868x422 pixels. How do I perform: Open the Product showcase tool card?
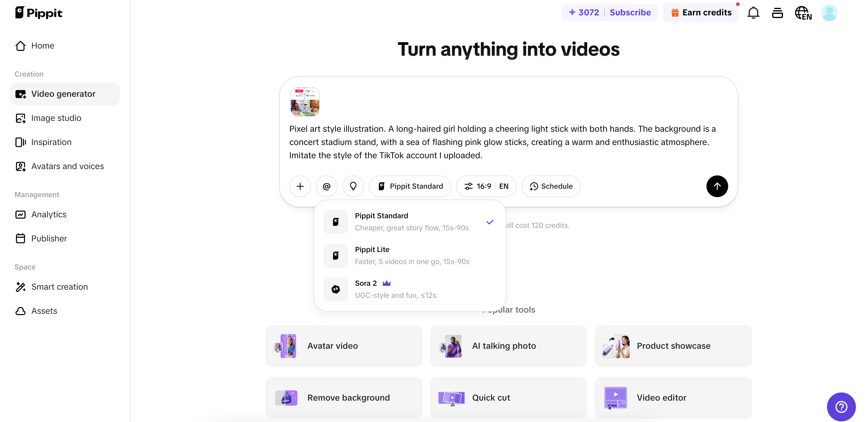673,346
